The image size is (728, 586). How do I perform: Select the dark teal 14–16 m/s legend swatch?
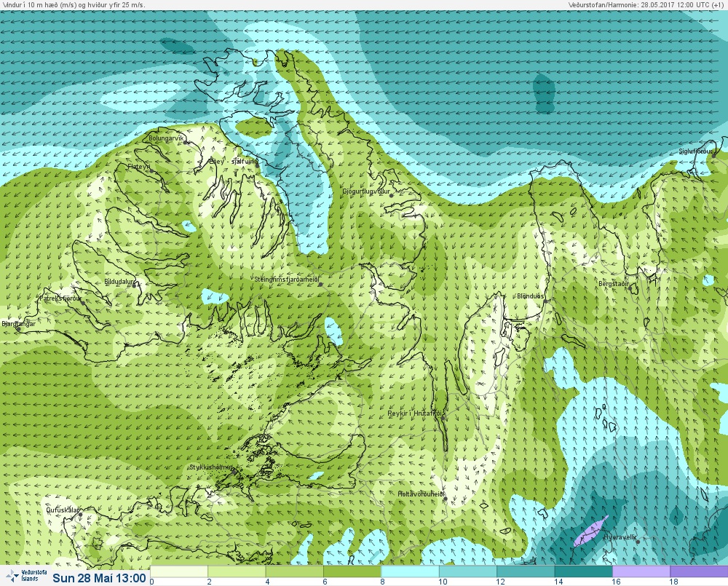(584, 571)
